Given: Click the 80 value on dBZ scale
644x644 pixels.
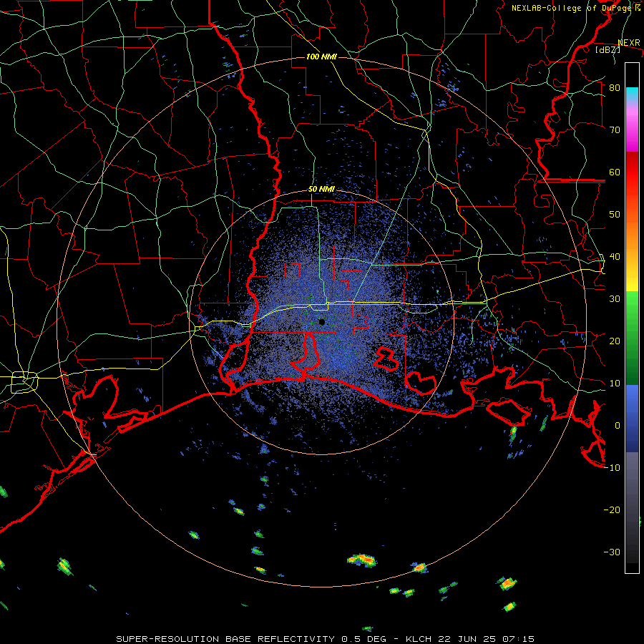Looking at the screenshot, I should tap(615, 87).
